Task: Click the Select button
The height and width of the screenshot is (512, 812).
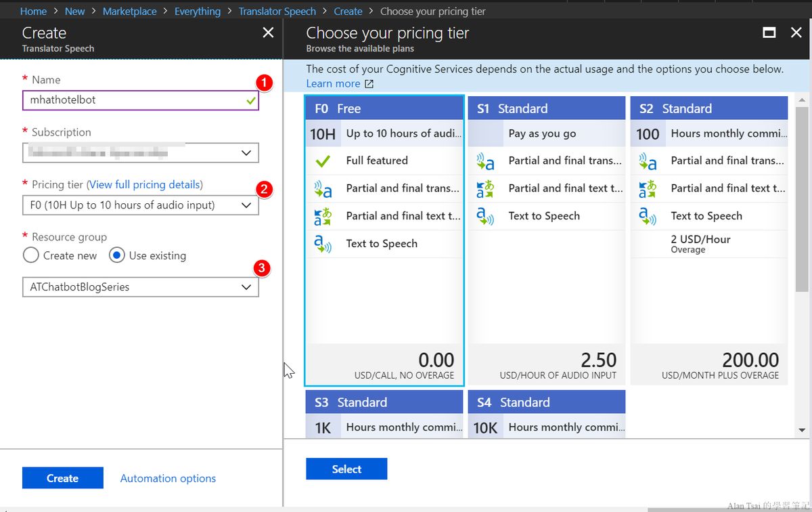Action: (346, 469)
